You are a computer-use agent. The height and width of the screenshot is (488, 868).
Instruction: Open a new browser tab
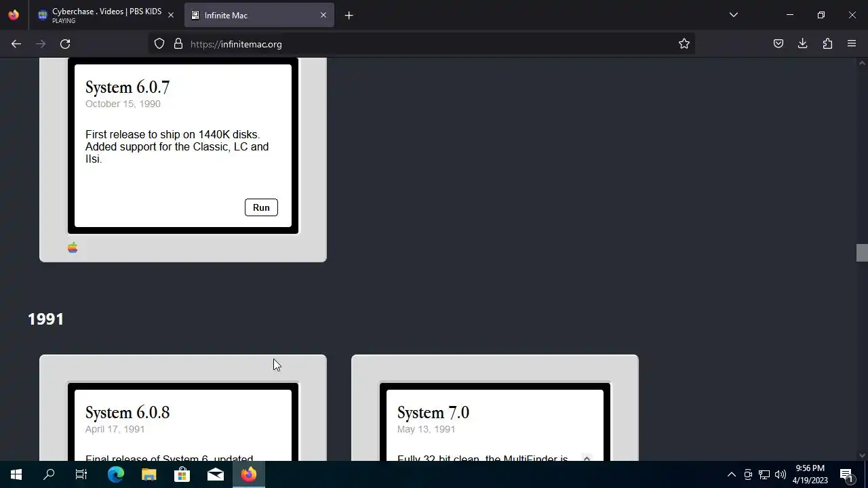point(349,15)
